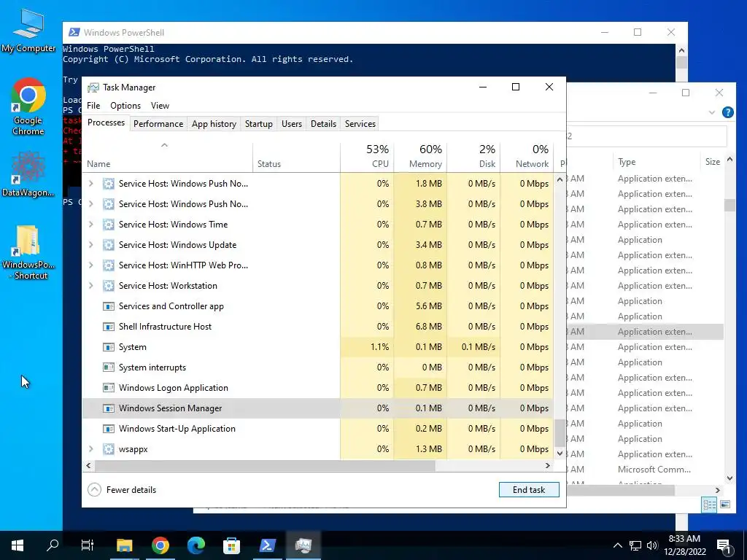Click Task Manager title bar icon

(x=93, y=87)
